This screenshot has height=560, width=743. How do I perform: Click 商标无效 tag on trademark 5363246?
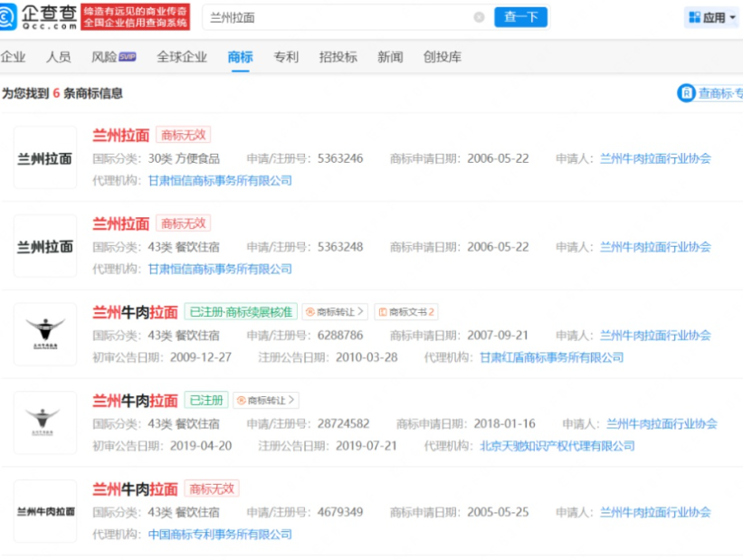click(184, 135)
